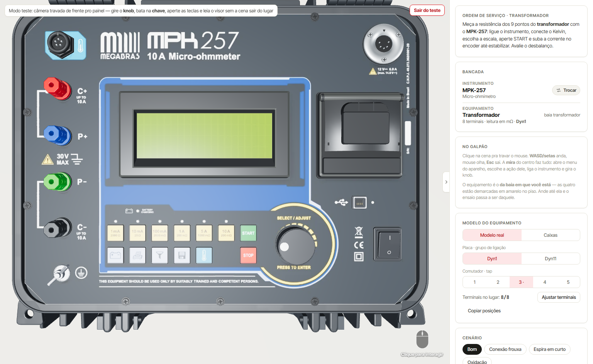Click the USB port on the panel
Image resolution: width=593 pixels, height=364 pixels.
click(359, 202)
